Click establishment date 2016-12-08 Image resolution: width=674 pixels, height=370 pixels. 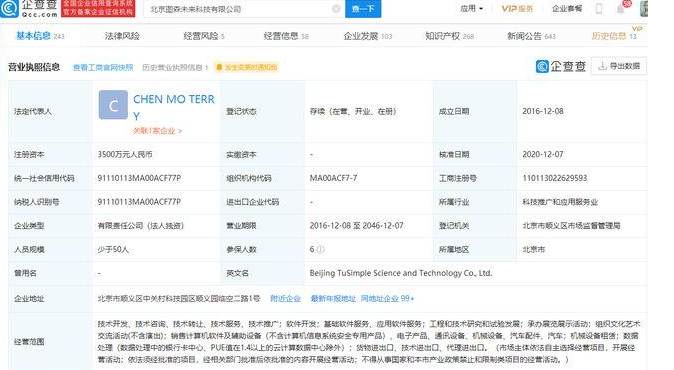(x=543, y=111)
